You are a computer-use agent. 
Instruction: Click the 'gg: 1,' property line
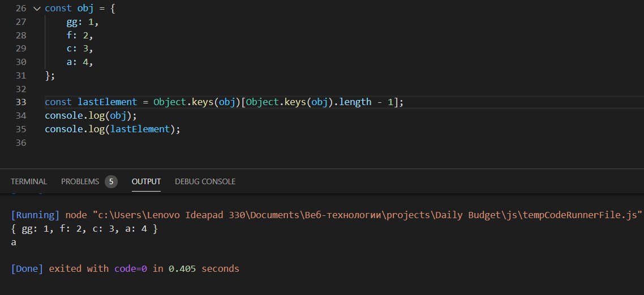(83, 23)
